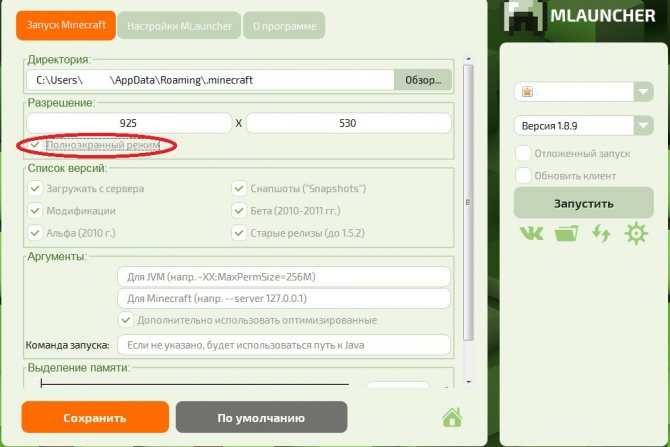Click the Для Minecraft arguments field
The image size is (670, 447).
[x=284, y=298]
